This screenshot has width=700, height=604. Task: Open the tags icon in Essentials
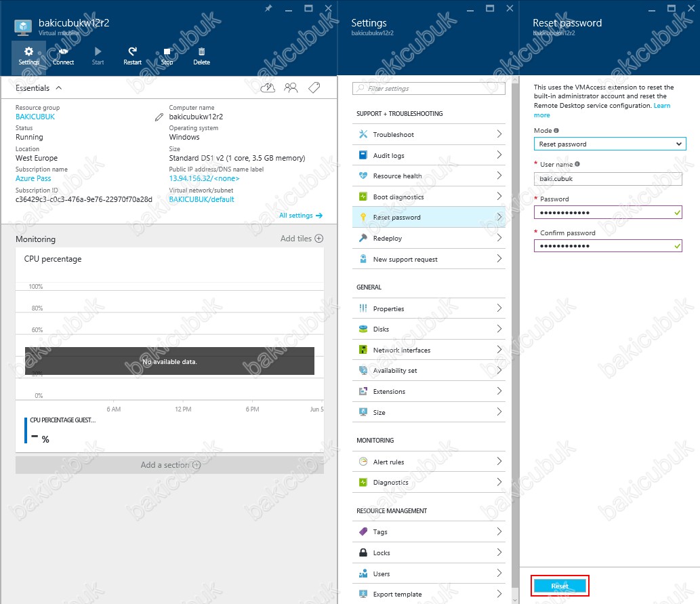314,87
